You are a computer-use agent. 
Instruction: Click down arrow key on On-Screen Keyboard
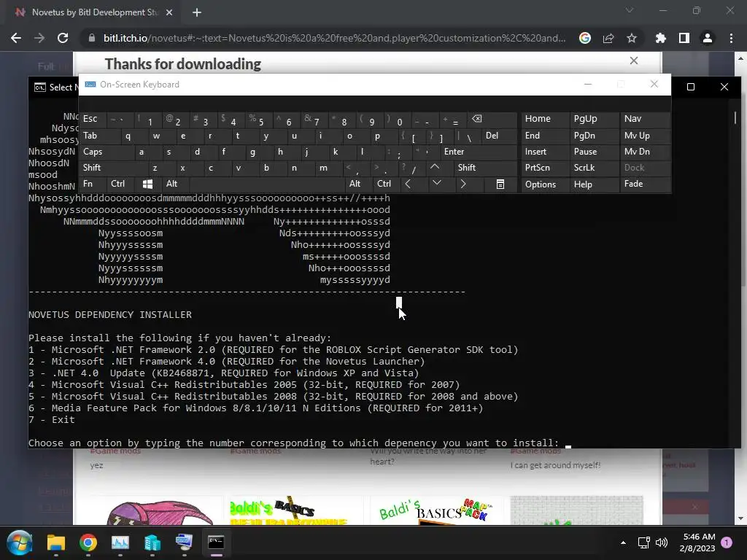[x=436, y=183]
